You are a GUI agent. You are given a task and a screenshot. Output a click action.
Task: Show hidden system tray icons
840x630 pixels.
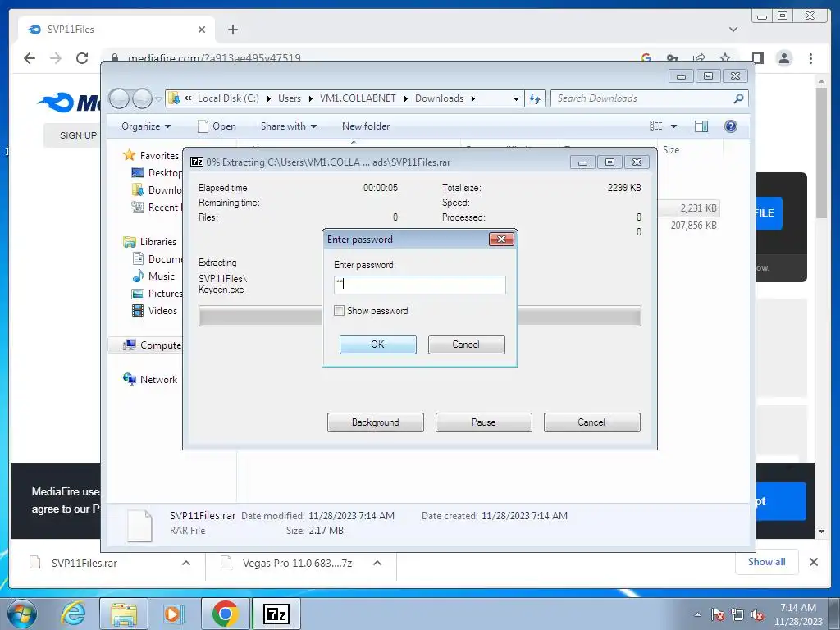pos(697,614)
